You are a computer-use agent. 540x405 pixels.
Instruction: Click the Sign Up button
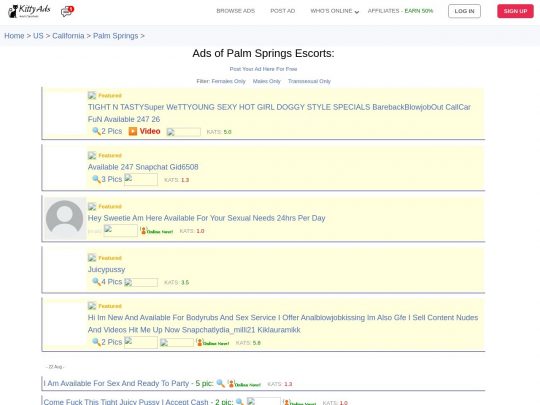click(x=515, y=11)
